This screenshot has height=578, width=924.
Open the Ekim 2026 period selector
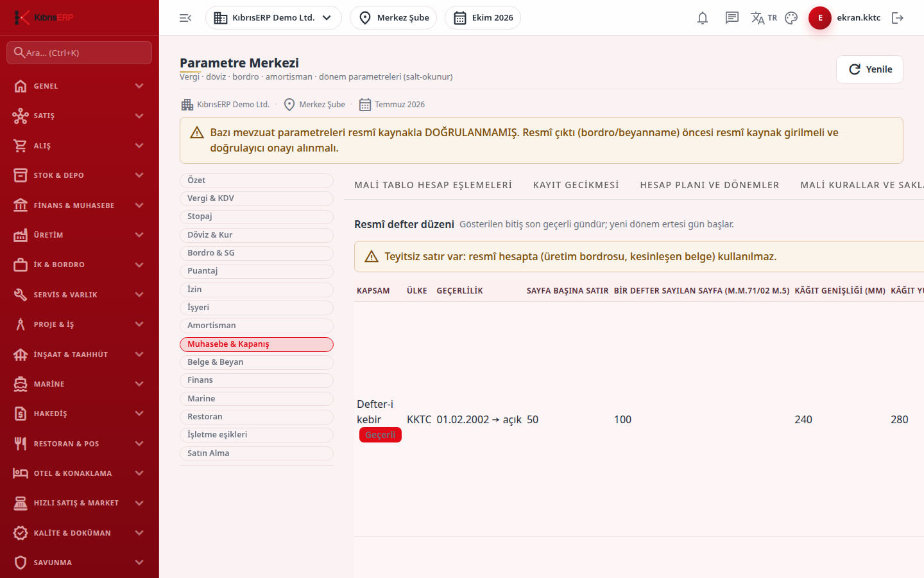[483, 18]
